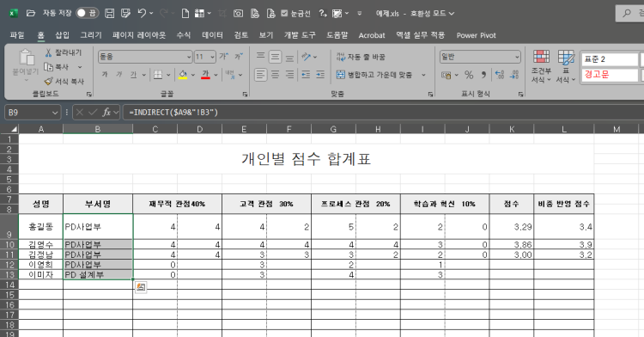Open the font name dropdown (돋움)

coord(189,57)
